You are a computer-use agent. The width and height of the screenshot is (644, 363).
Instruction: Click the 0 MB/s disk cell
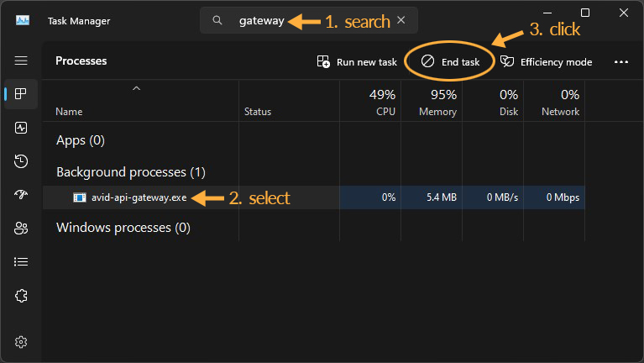(493, 197)
